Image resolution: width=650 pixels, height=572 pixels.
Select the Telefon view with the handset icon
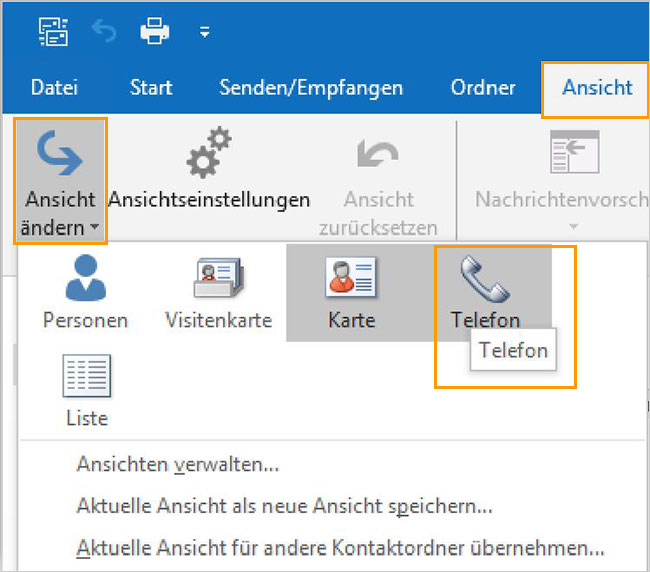tap(485, 293)
